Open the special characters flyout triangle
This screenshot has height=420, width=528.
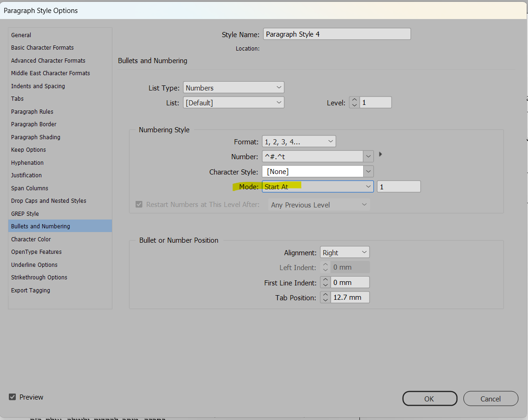380,154
